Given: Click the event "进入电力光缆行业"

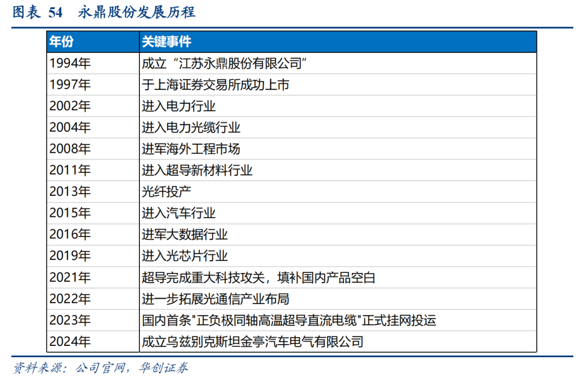Looking at the screenshot, I should click(x=191, y=128).
